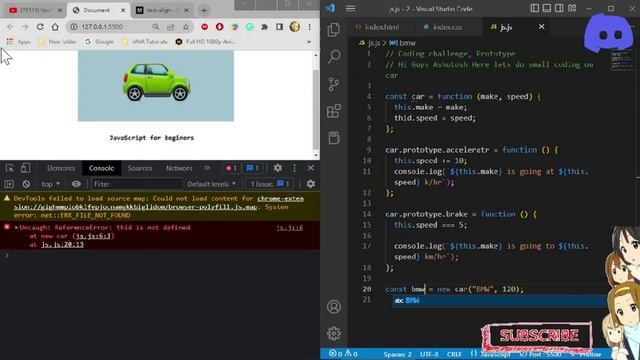Switch to the text-align browser tab
Image resolution: width=640 pixels, height=360 pixels.
click(162, 10)
